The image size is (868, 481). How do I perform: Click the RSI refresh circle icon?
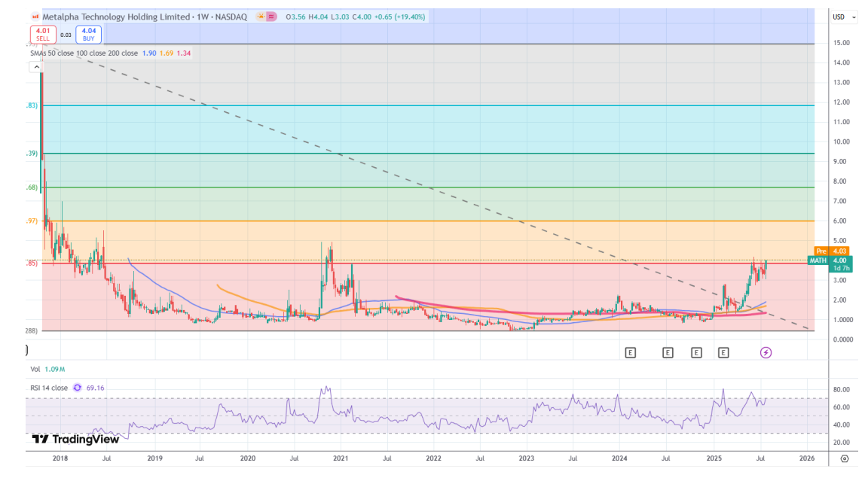click(x=78, y=388)
